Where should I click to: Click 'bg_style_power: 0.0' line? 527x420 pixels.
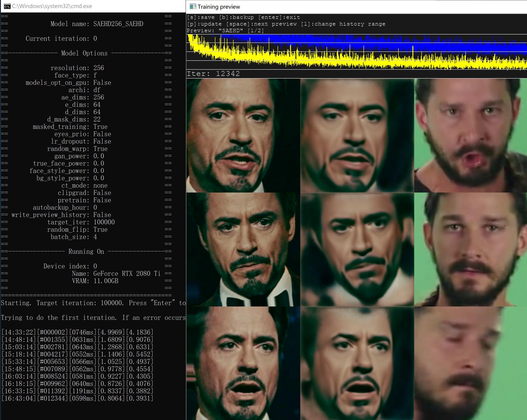(70, 178)
